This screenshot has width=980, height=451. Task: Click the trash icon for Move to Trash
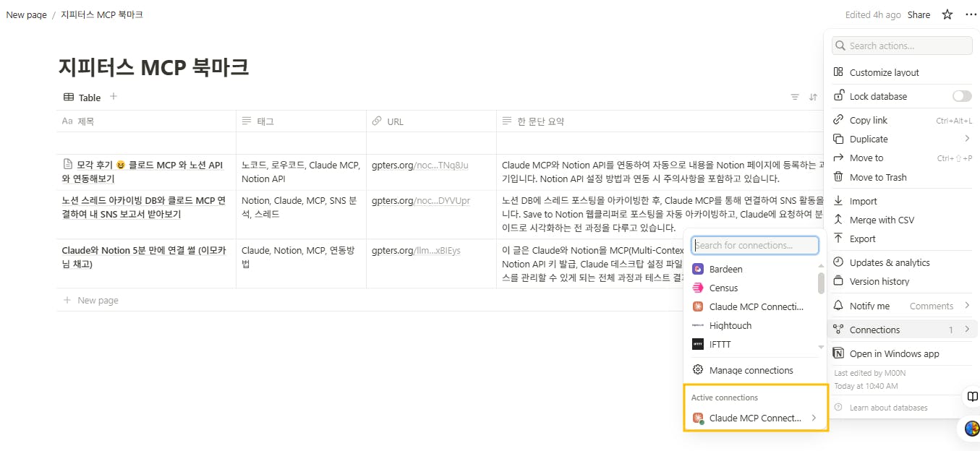pyautogui.click(x=838, y=177)
